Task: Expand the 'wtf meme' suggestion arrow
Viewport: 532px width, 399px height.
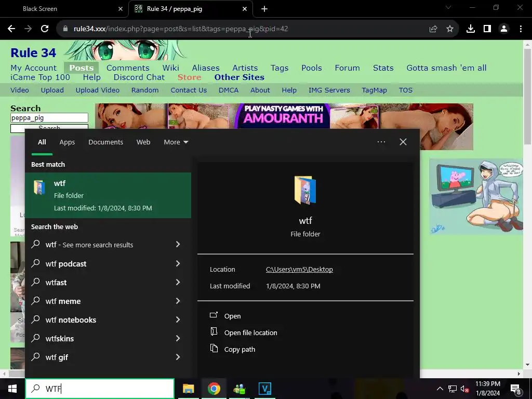Action: point(178,301)
